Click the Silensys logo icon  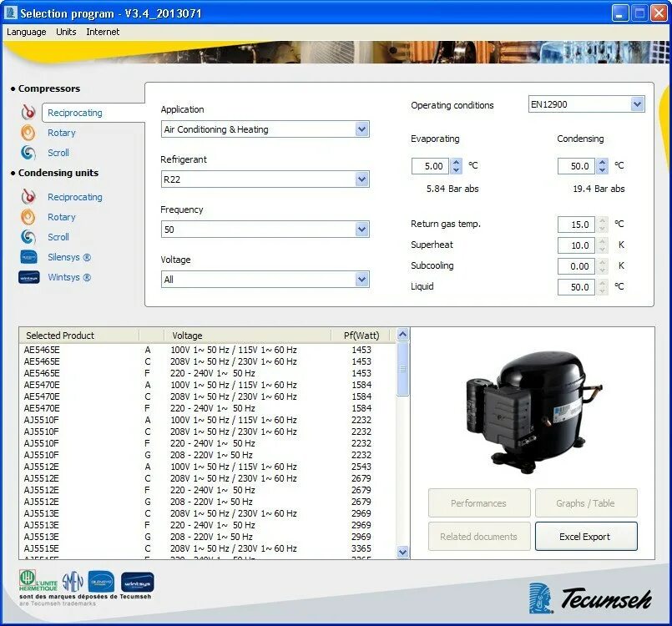[x=28, y=257]
